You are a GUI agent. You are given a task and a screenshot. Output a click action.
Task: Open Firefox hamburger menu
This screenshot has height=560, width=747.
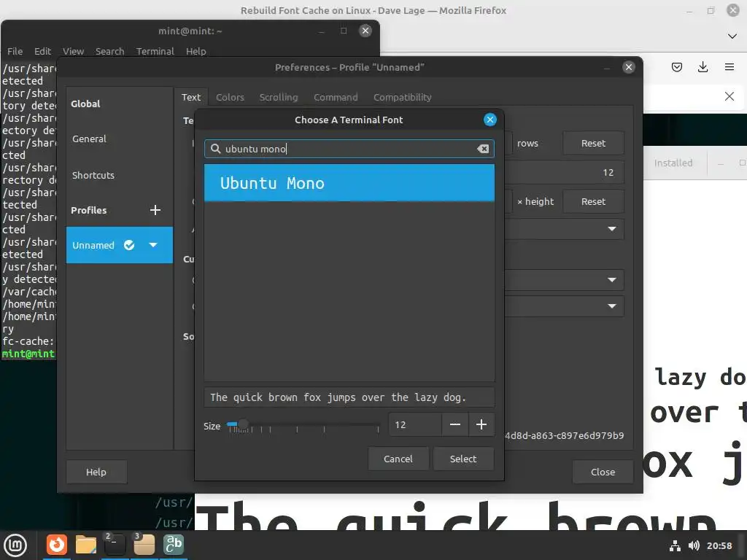[729, 67]
